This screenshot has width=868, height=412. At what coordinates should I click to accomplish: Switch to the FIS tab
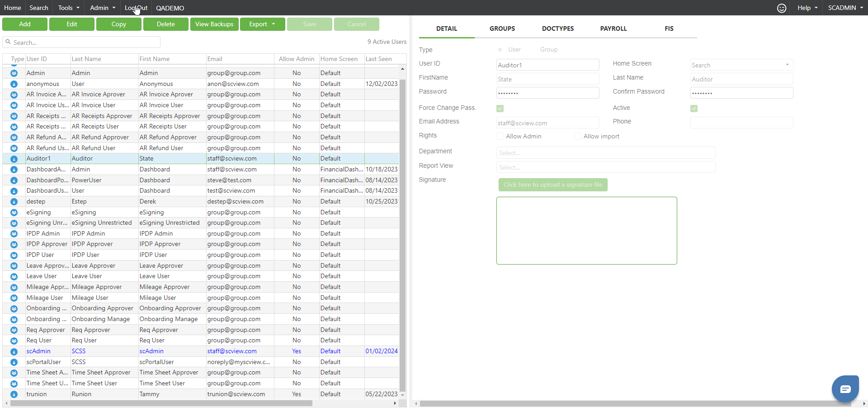pyautogui.click(x=669, y=28)
